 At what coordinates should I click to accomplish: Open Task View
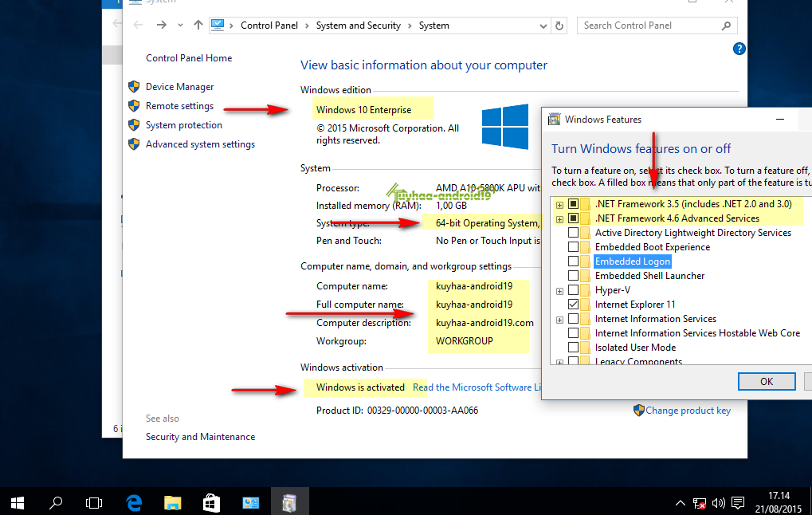click(94, 502)
